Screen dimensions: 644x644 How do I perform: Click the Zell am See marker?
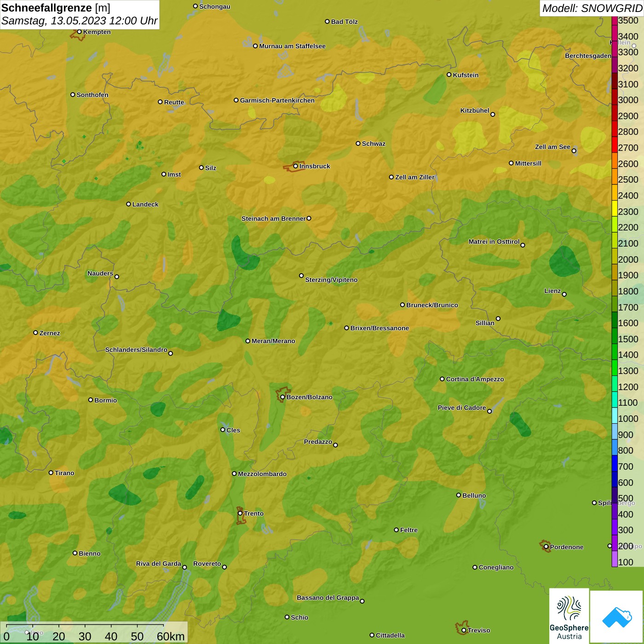coord(574,151)
